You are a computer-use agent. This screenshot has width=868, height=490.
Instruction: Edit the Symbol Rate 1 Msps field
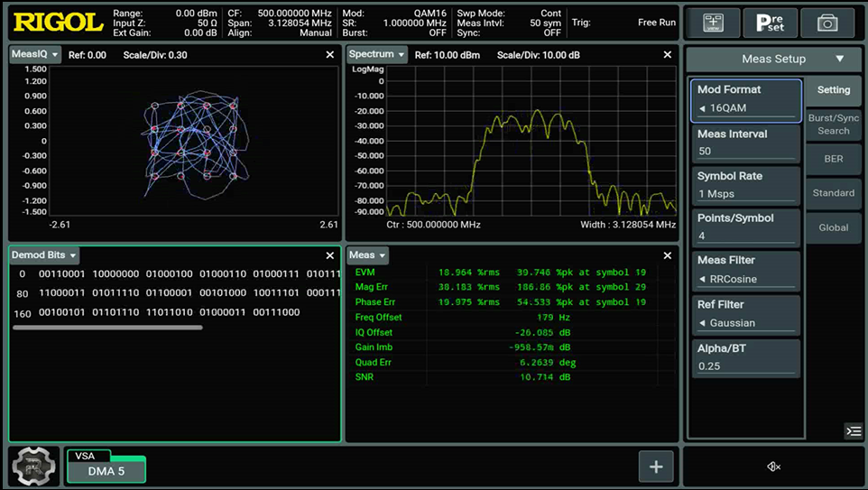745,186
